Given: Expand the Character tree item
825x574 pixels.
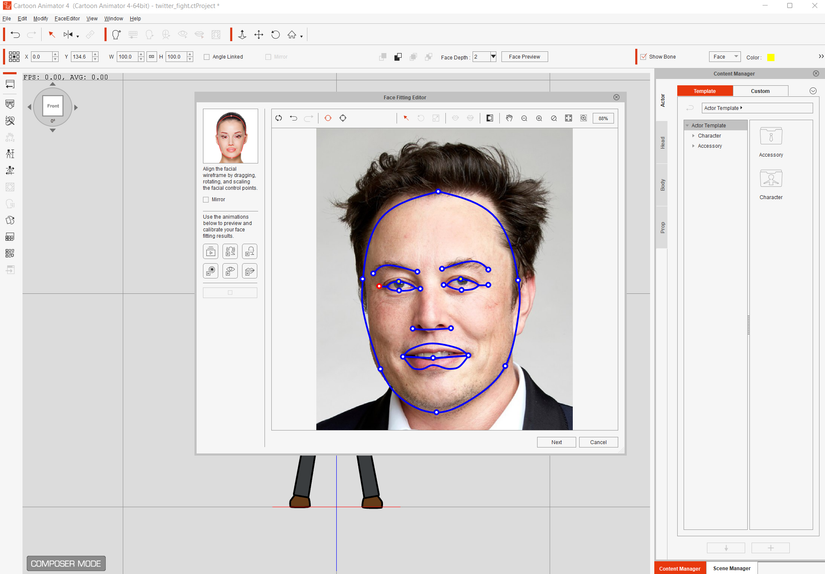Looking at the screenshot, I should click(693, 136).
